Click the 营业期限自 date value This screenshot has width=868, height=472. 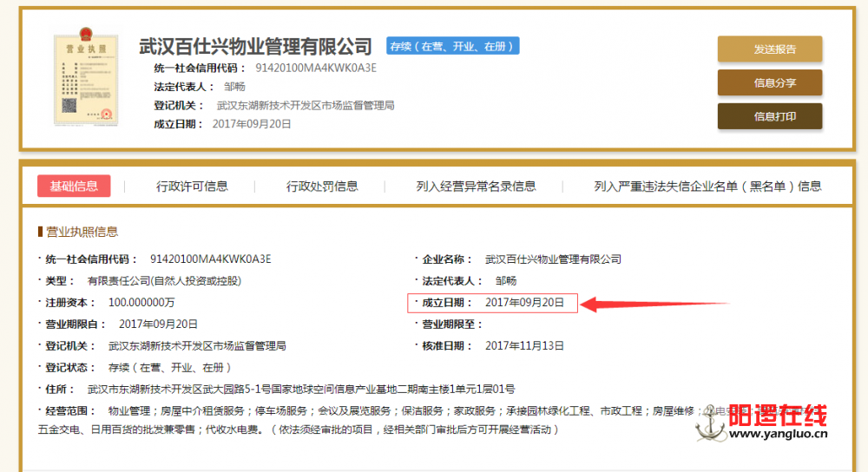[x=158, y=324]
